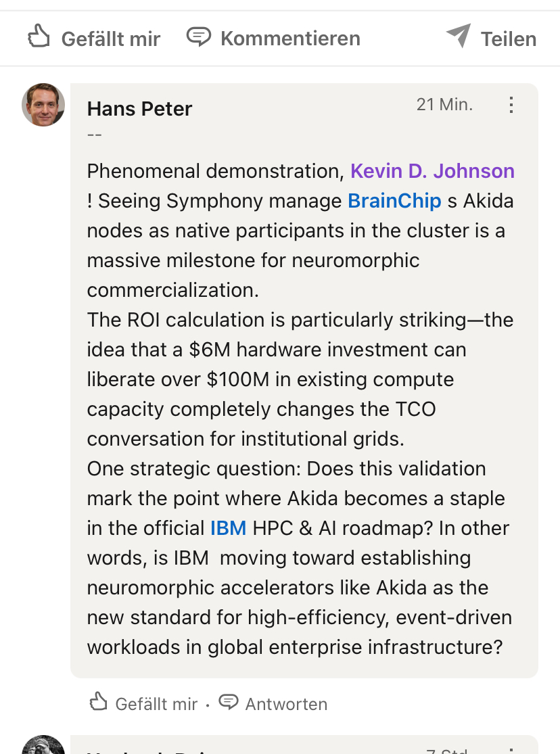The image size is (560, 754).
Task: Open the next commenter's avatar at the bottom
Action: (x=43, y=746)
